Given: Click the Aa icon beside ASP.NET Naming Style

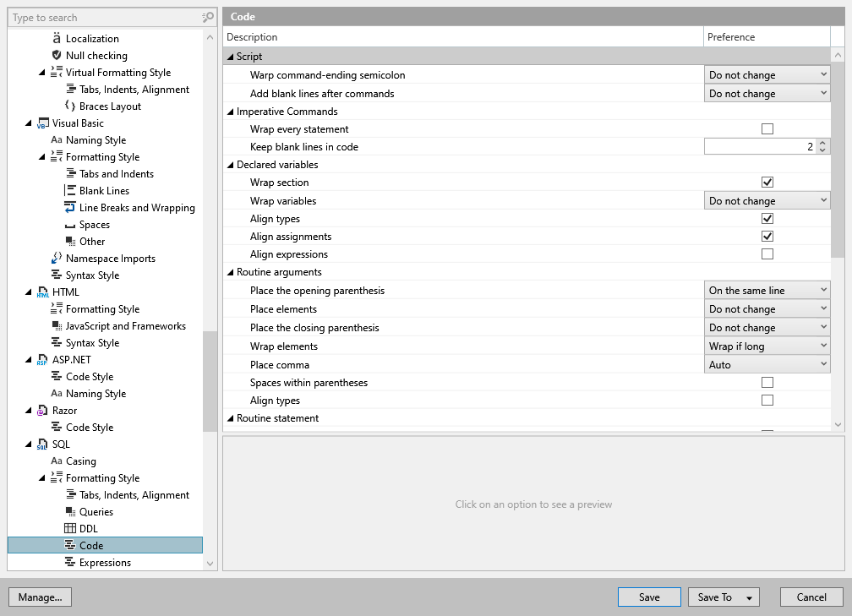Looking at the screenshot, I should 57,393.
